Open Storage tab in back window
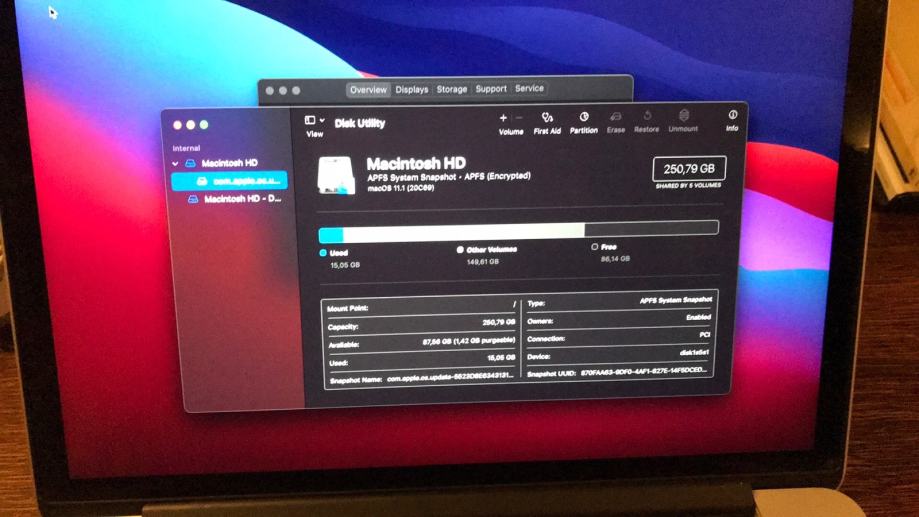This screenshot has height=517, width=919. (x=451, y=89)
